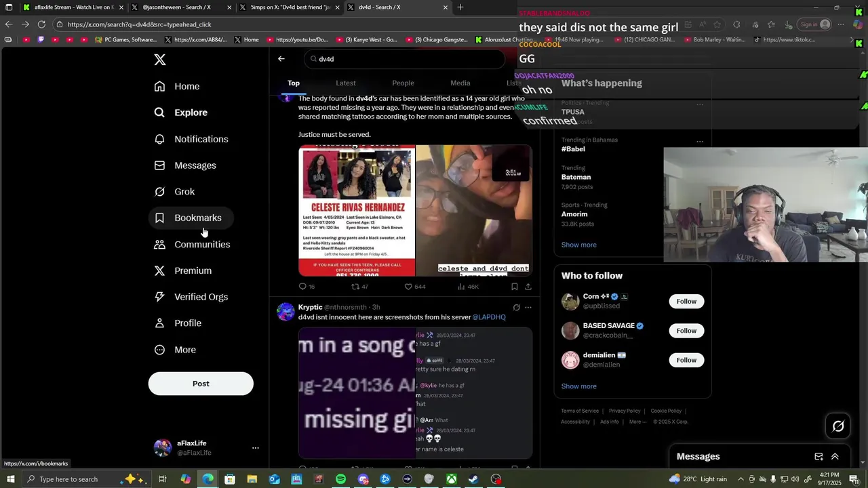This screenshot has width=868, height=488.
Task: Open the video thumbnail showing 3:51
Action: coord(473,211)
